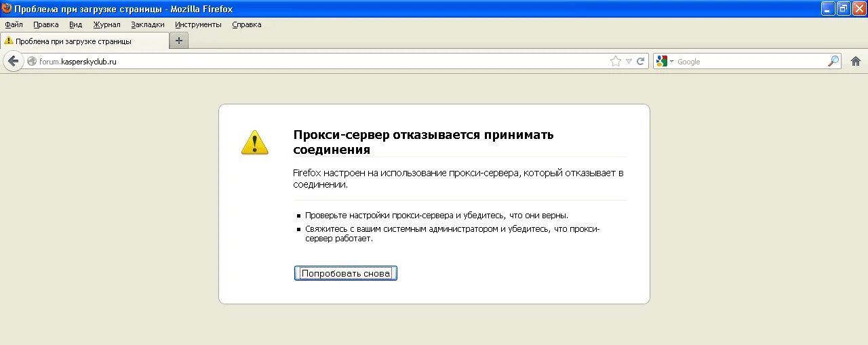The height and width of the screenshot is (345, 868).
Task: Click the 'Проверьте настройки прокси-сервера' bullet text
Action: 437,215
